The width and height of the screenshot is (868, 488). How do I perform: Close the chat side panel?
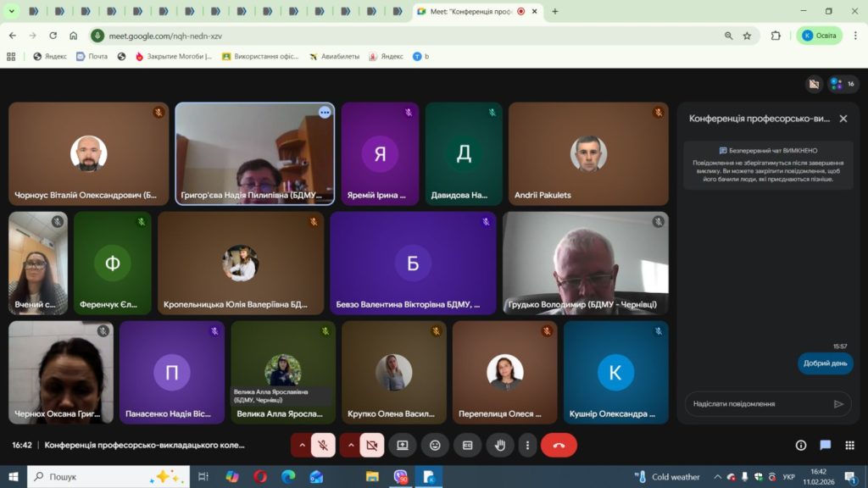click(x=843, y=119)
